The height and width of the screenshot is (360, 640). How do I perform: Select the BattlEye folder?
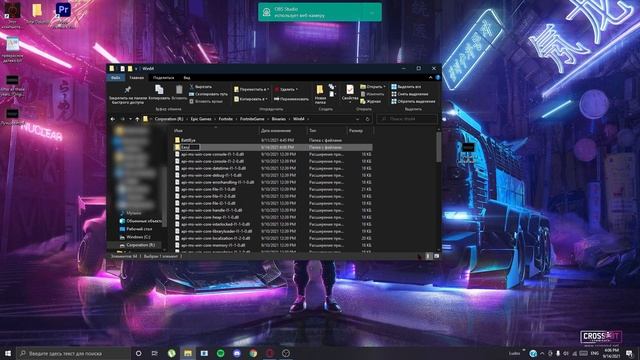point(273,140)
